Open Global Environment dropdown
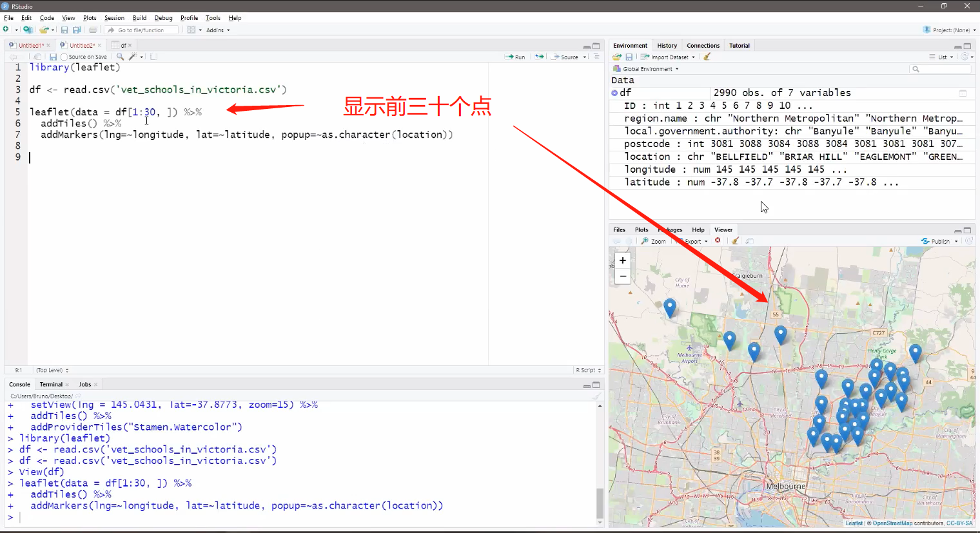The height and width of the screenshot is (533, 980). pyautogui.click(x=646, y=68)
